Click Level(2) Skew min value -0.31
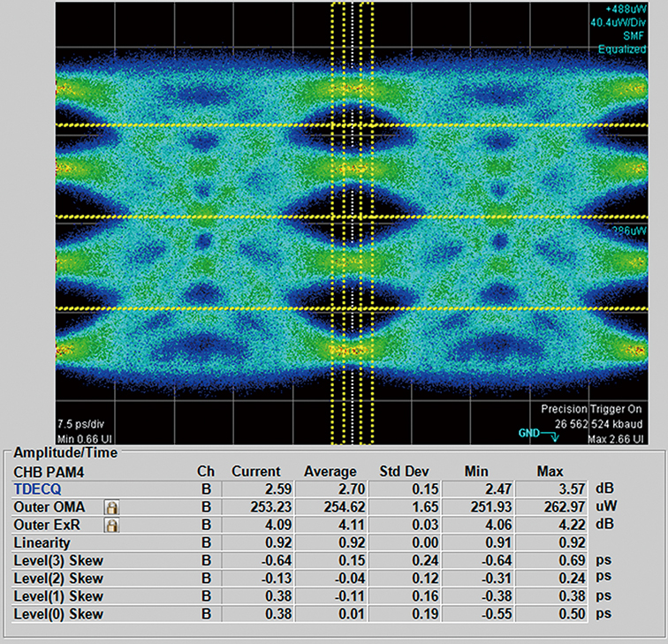 pyautogui.click(x=497, y=579)
